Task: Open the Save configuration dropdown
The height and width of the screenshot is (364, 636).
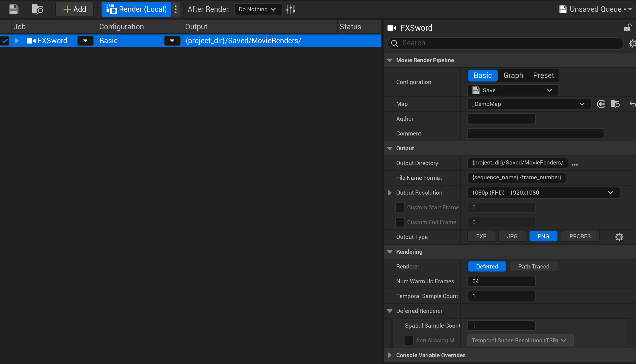Action: click(513, 90)
